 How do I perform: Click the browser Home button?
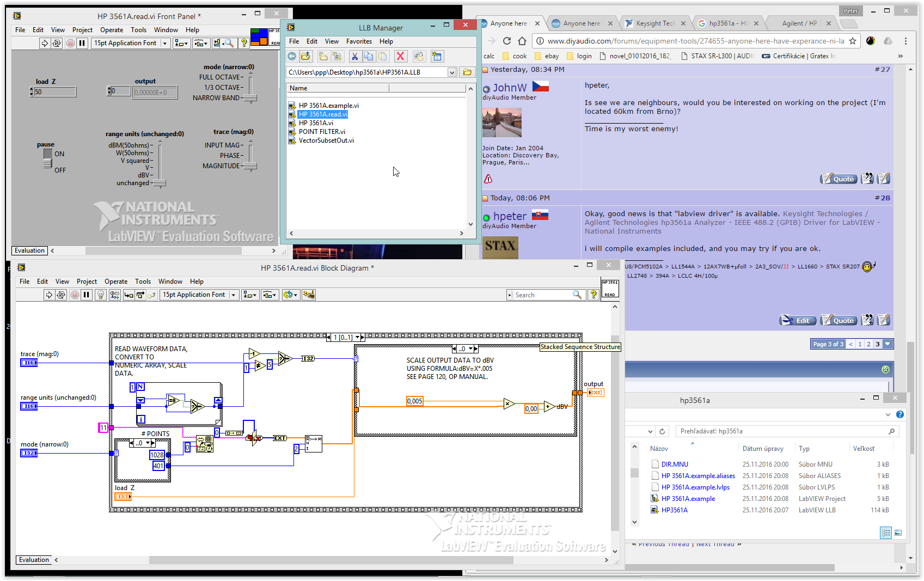coord(522,41)
